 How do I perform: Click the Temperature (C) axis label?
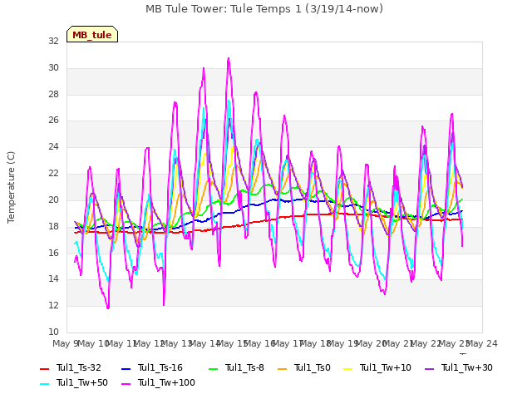(x=11, y=187)
